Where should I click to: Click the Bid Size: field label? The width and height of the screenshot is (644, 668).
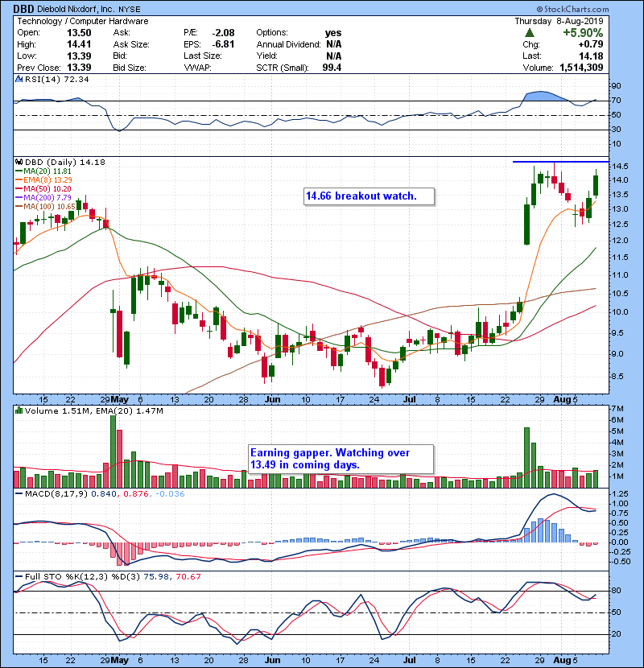(130, 68)
